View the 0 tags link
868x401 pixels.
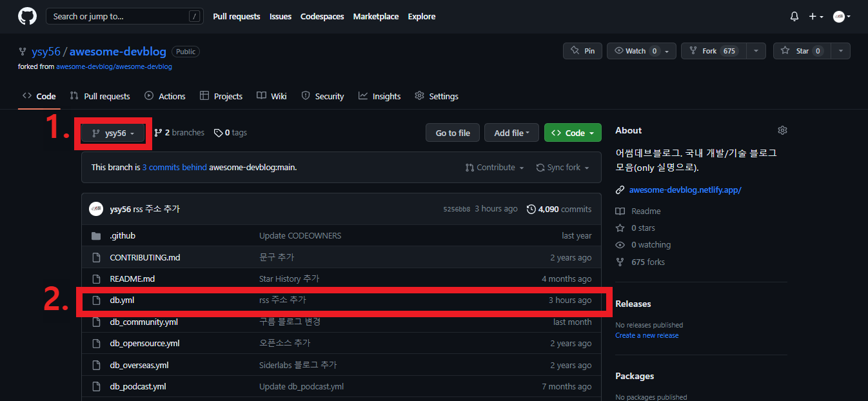230,133
